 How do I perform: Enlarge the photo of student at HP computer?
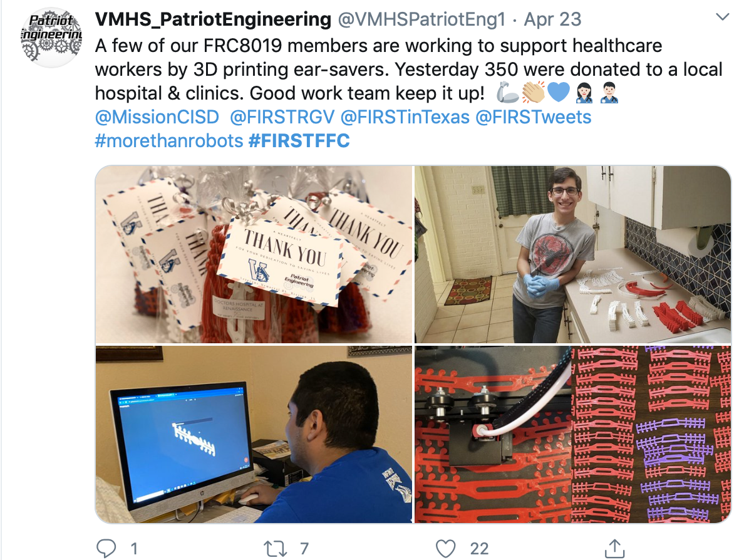pos(254,434)
